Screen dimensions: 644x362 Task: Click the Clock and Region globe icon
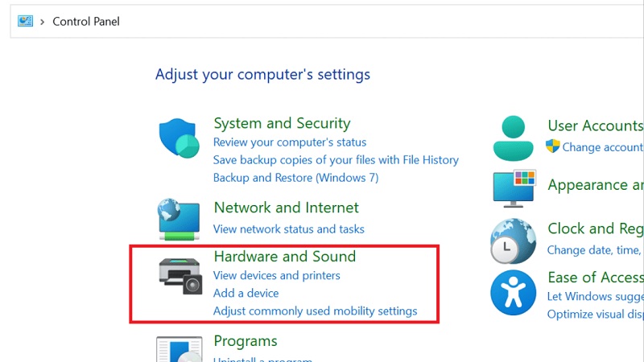coord(513,241)
